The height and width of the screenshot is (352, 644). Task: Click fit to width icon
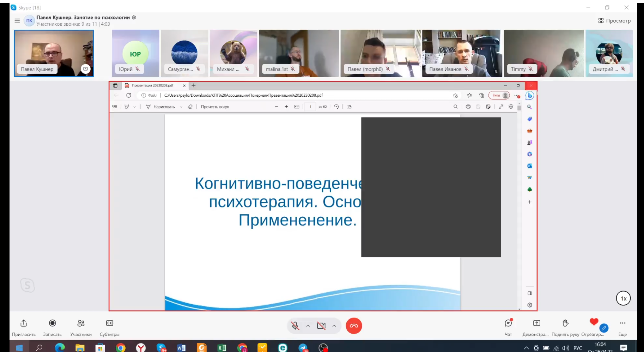297,107
